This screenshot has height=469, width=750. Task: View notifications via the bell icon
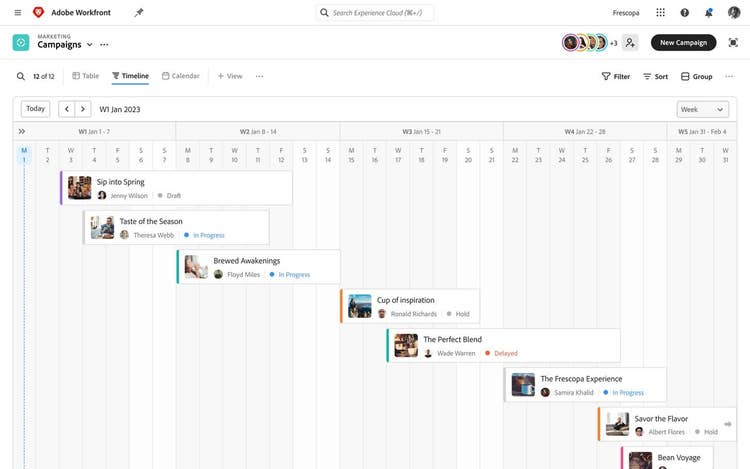pos(709,13)
